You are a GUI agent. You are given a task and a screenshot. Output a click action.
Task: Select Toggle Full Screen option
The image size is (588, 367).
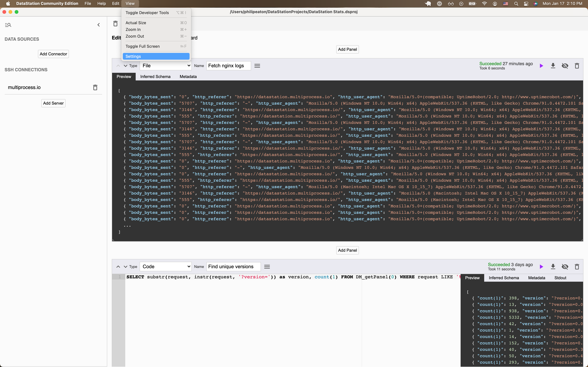[143, 46]
